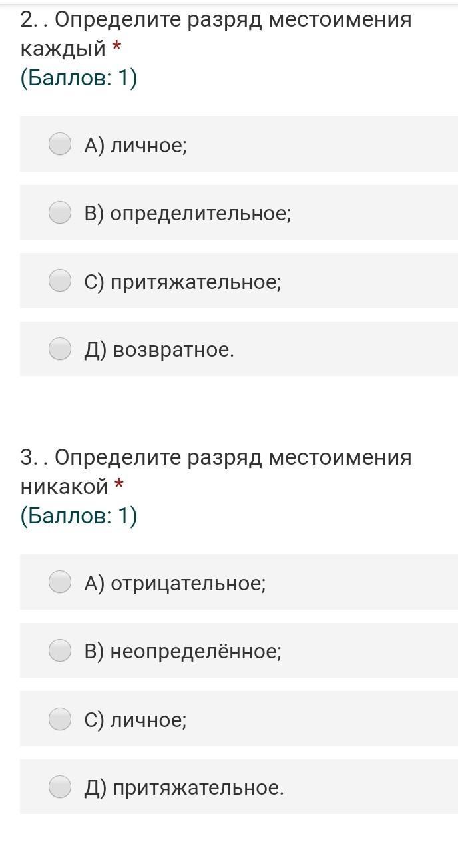
Task: Click the 'В) определительное;' answer label text
Action: click(x=187, y=213)
